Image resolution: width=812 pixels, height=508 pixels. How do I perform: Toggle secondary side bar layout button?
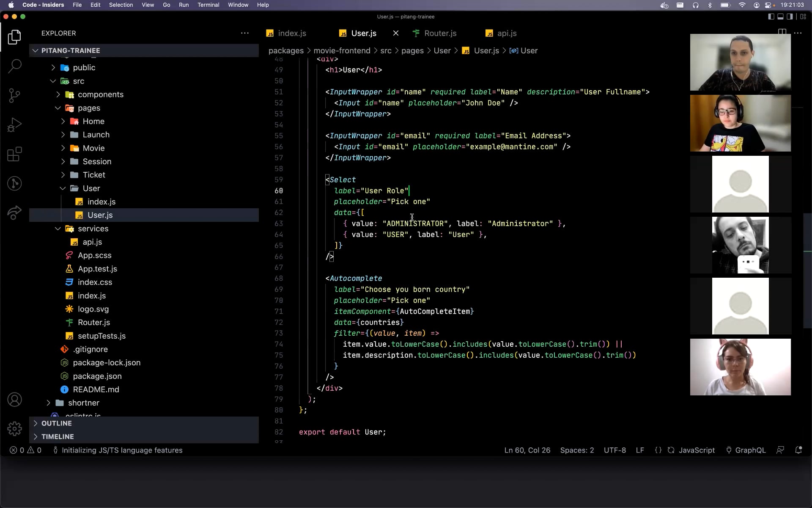pyautogui.click(x=790, y=17)
